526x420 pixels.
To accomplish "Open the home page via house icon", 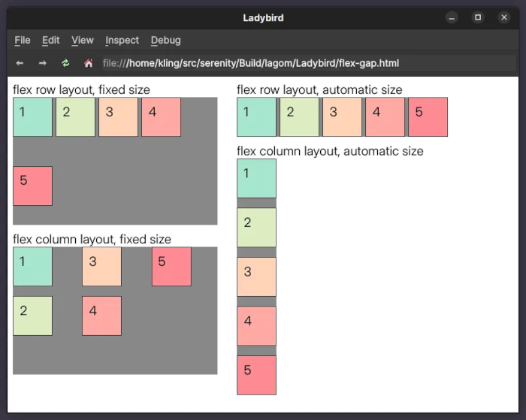I will point(89,63).
